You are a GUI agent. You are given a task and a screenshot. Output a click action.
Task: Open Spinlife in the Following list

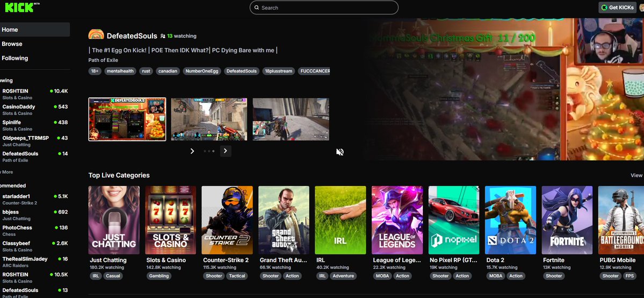click(34, 125)
